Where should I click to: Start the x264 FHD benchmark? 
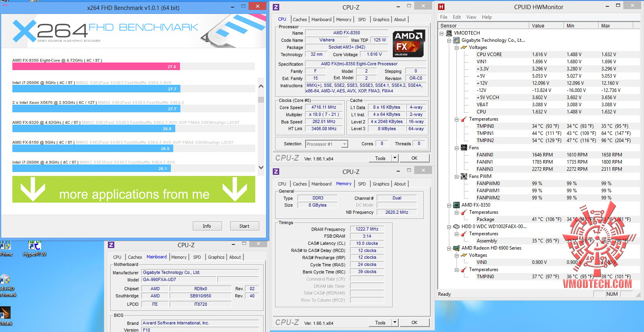(x=245, y=226)
